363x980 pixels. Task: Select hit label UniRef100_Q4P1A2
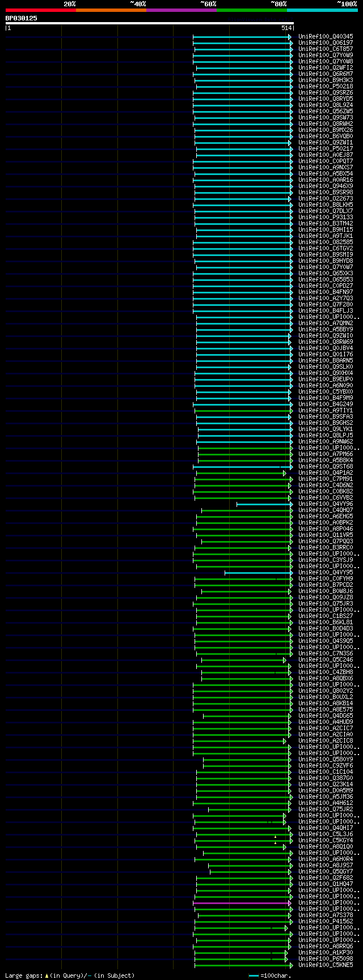click(326, 473)
